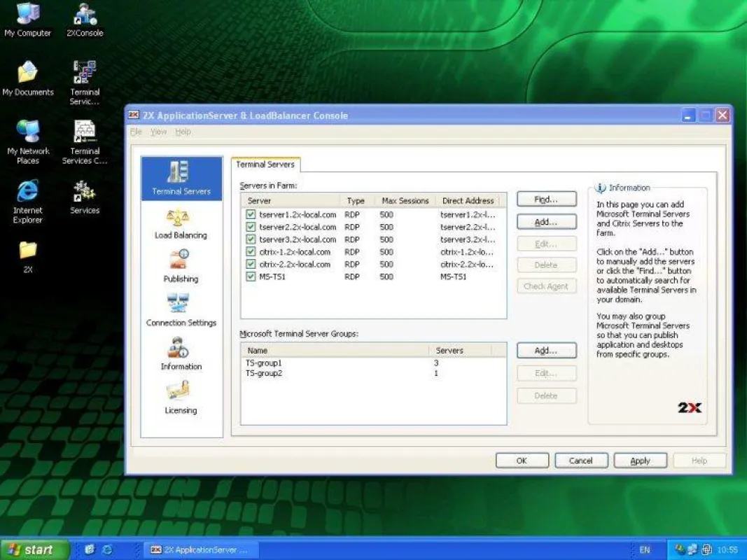Sort by the Server column header
This screenshot has width=747, height=560.
pyautogui.click(x=291, y=200)
